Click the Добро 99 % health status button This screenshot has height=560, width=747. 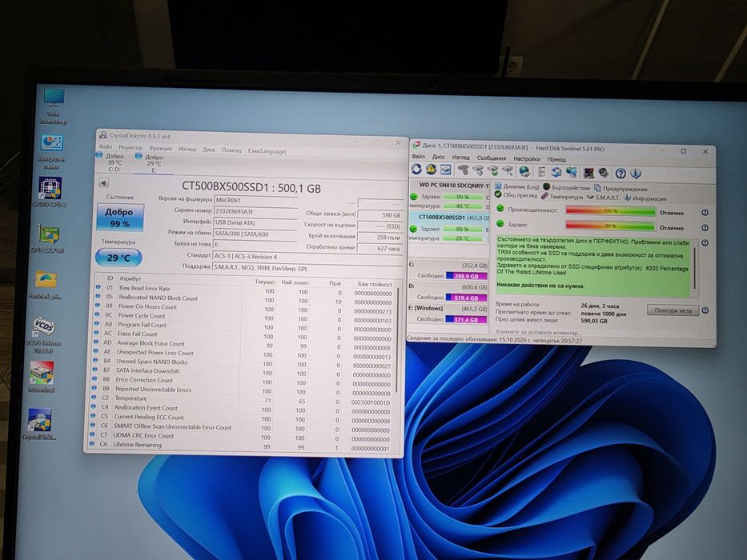click(x=120, y=217)
